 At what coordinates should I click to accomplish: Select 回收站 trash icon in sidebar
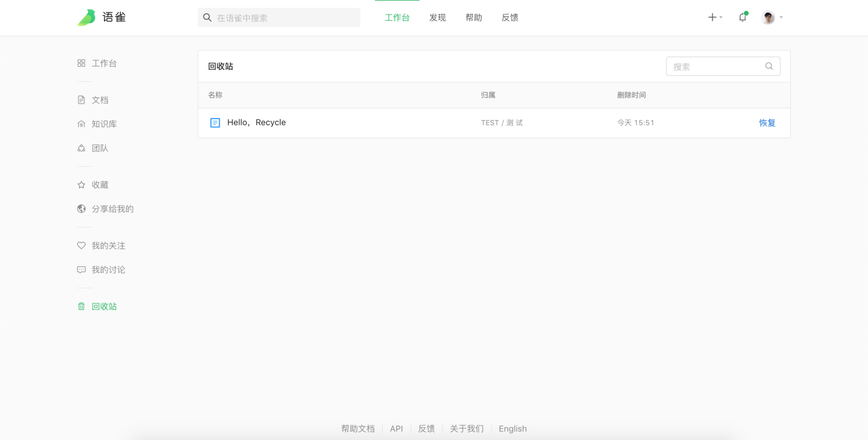81,306
